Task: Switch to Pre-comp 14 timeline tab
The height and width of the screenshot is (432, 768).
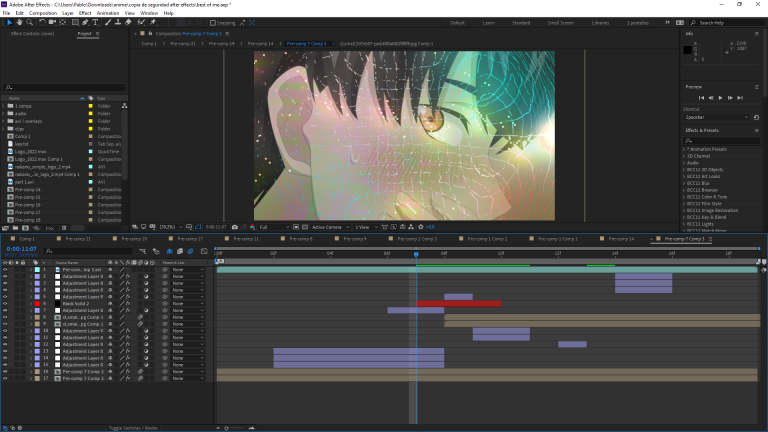Action: [621, 239]
